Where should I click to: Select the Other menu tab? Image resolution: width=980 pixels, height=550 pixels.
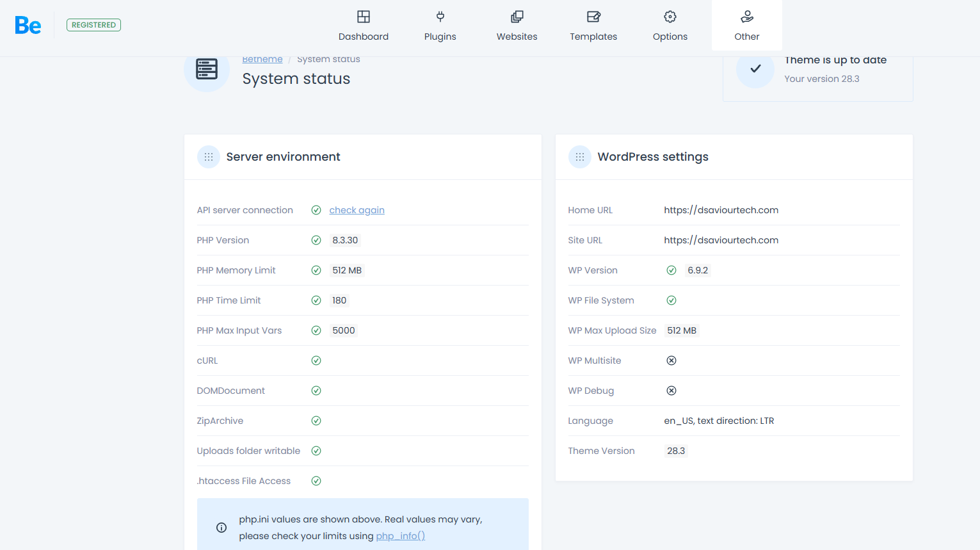tap(747, 26)
